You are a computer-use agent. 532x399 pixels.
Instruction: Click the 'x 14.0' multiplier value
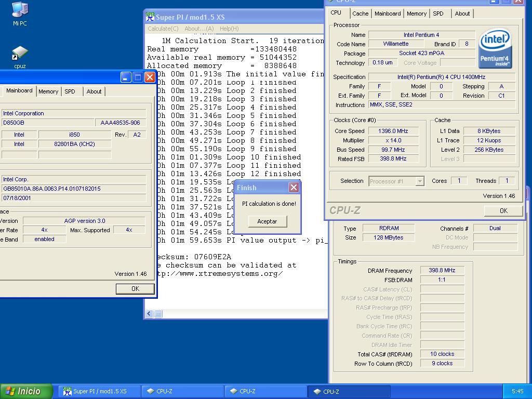tap(393, 140)
